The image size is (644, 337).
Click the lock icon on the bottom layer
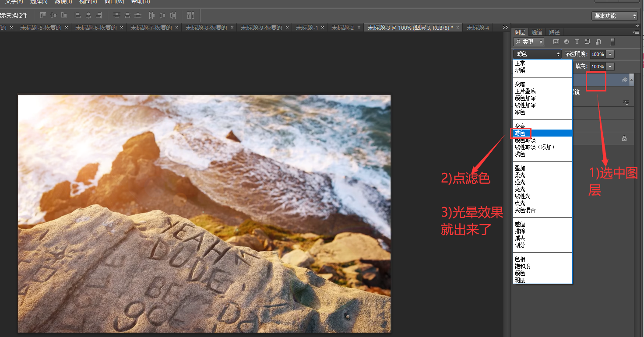624,138
